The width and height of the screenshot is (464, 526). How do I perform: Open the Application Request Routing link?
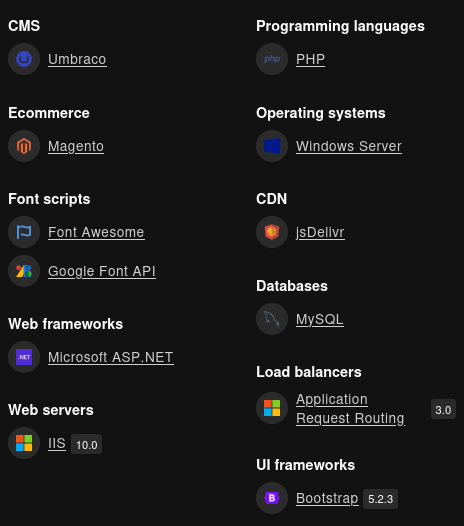click(x=351, y=409)
